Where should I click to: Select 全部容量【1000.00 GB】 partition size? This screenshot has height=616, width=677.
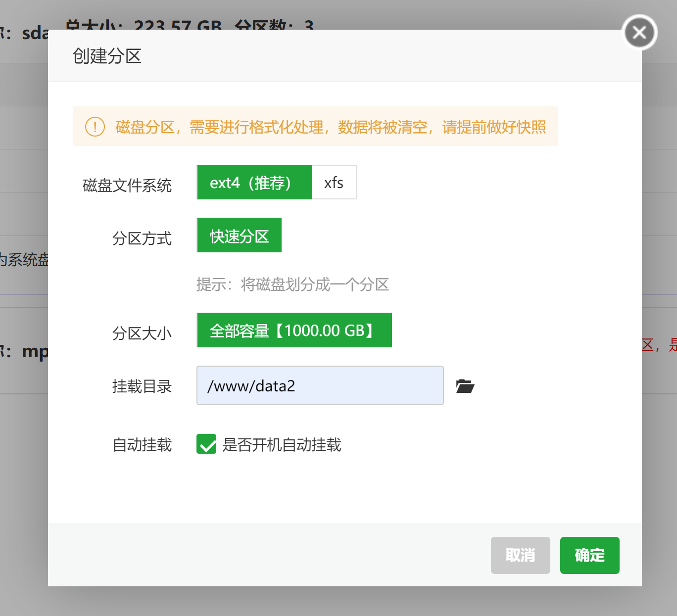pos(294,330)
